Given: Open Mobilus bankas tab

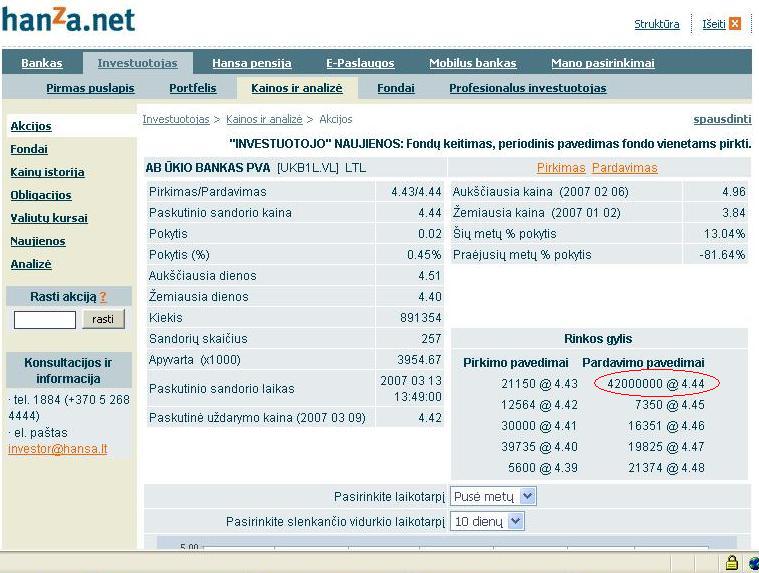Looking at the screenshot, I should click(x=472, y=63).
